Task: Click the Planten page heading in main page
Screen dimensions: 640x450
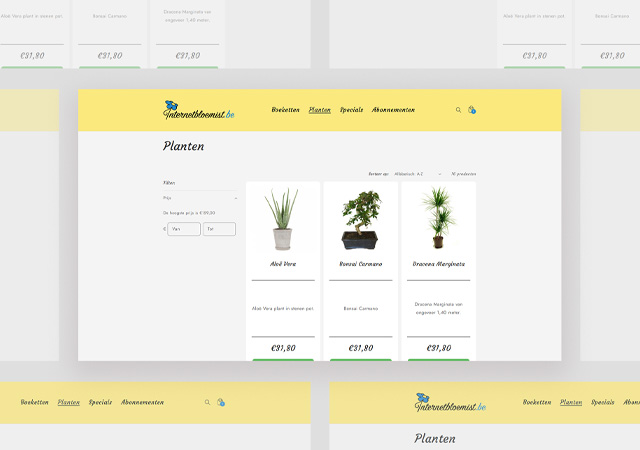Action: coord(183,146)
